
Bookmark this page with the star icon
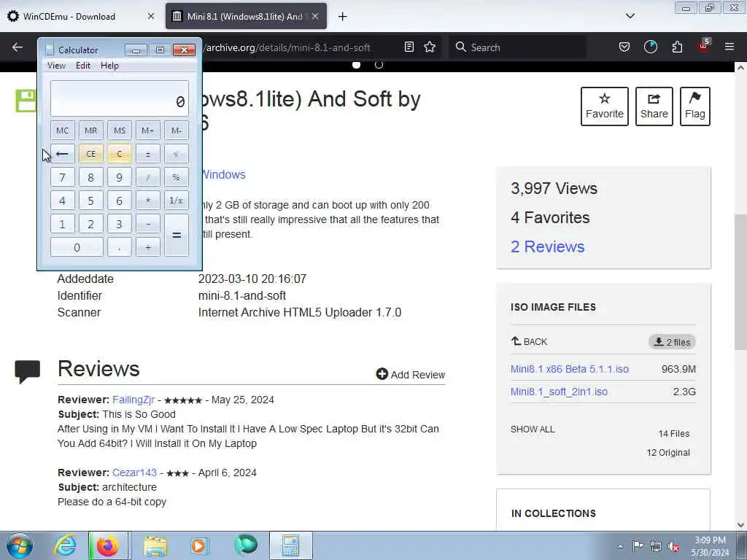click(430, 47)
